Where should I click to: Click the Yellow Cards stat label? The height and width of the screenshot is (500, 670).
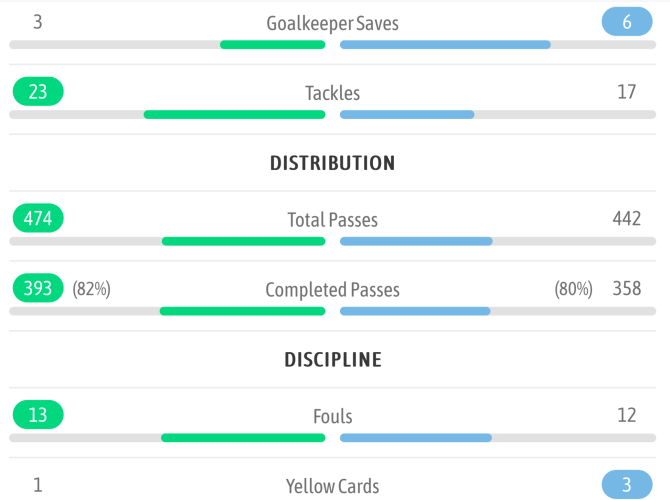tap(332, 487)
